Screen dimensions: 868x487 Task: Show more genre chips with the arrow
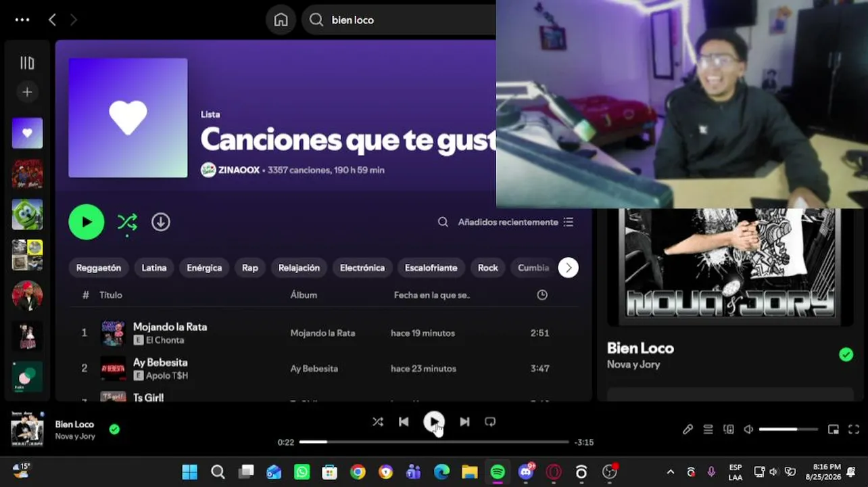tap(568, 268)
